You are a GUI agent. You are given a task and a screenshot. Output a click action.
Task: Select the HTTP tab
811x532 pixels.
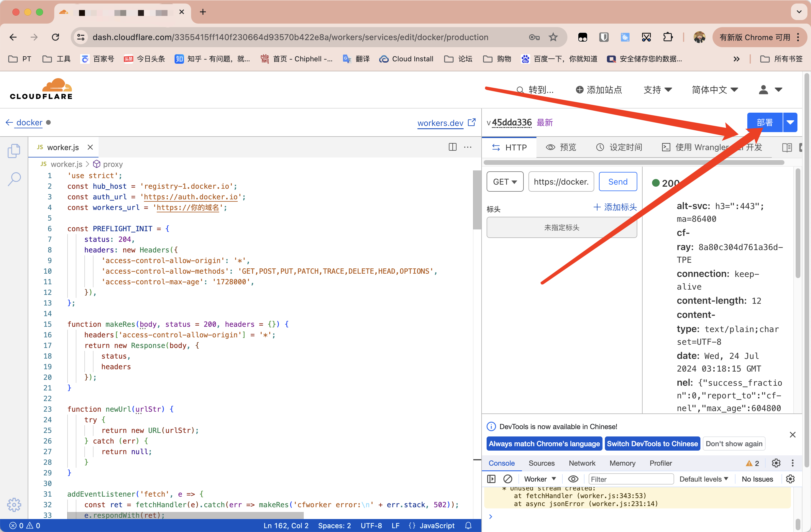point(509,147)
